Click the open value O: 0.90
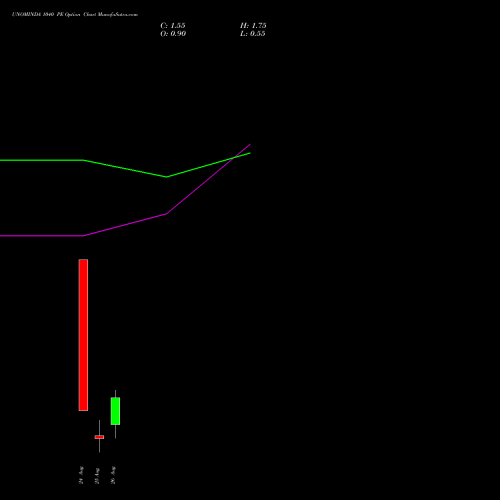 [x=173, y=34]
